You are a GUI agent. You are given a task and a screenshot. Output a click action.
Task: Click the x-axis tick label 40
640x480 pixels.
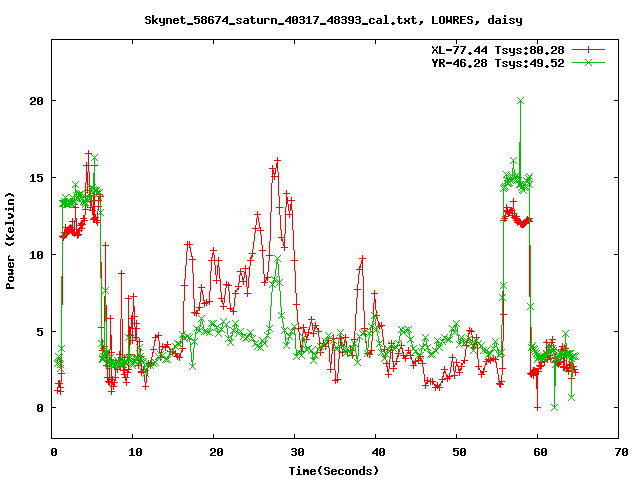378,452
